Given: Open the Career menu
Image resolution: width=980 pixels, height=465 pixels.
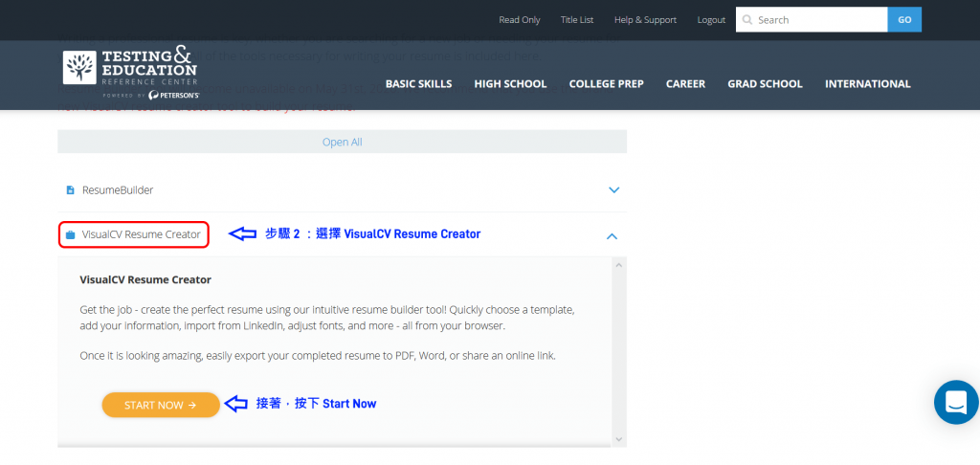Looking at the screenshot, I should [x=685, y=84].
